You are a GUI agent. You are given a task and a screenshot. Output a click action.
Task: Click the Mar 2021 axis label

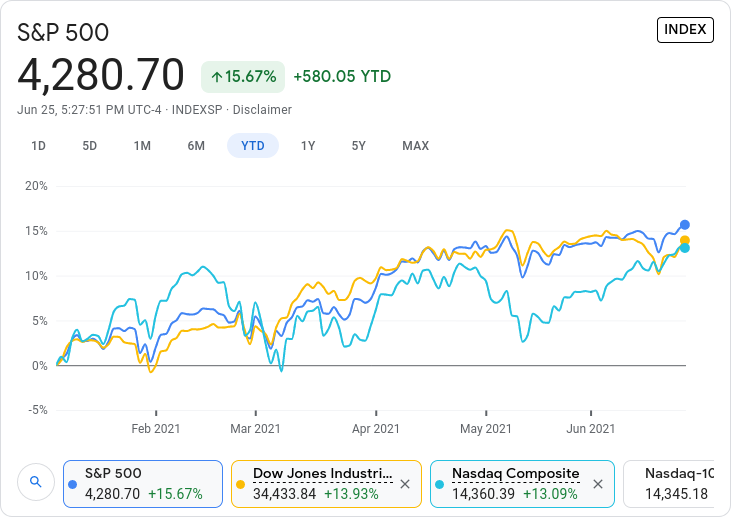pos(255,429)
